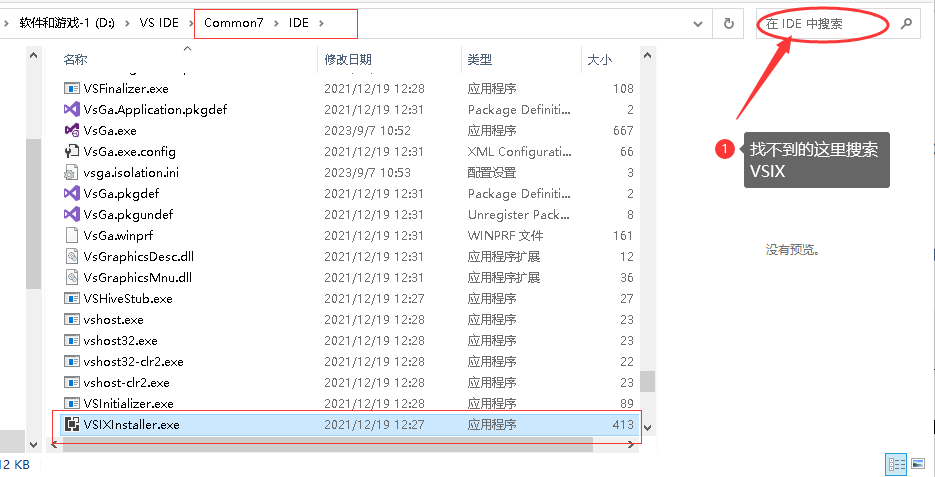Click the file list scroll down arrow
The width and height of the screenshot is (935, 477).
click(648, 427)
